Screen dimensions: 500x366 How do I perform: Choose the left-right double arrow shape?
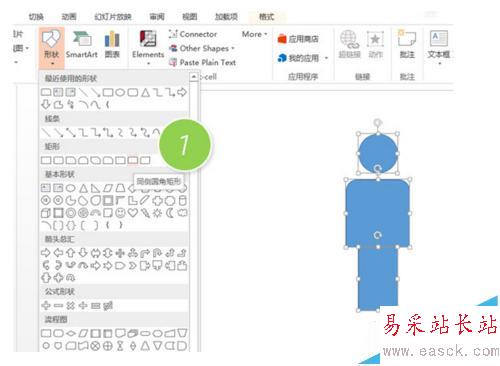click(95, 253)
